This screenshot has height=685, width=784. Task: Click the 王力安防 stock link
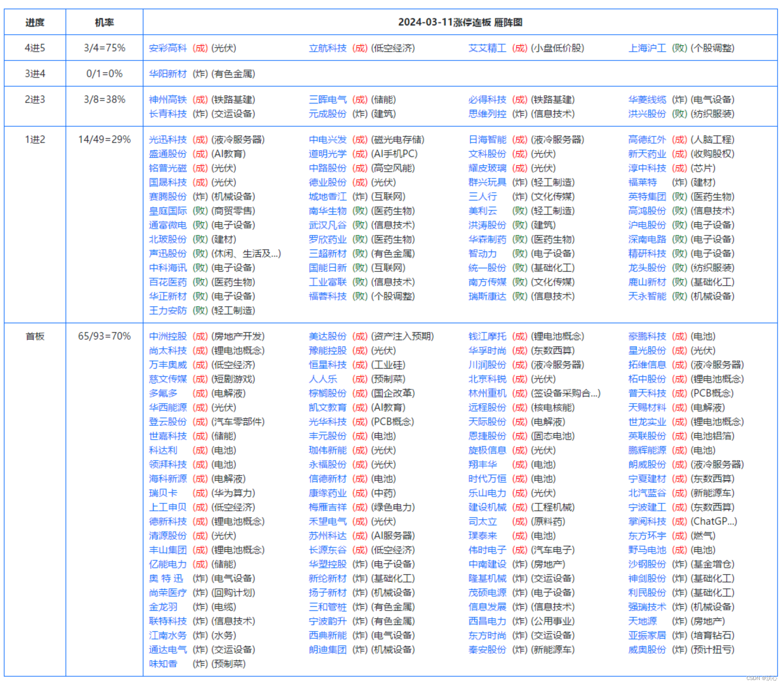tap(168, 311)
